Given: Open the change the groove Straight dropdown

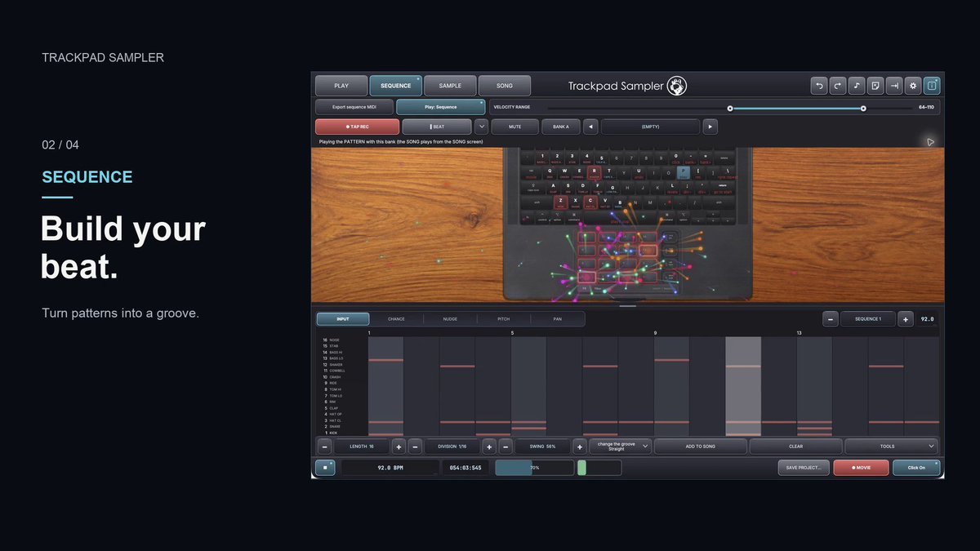Looking at the screenshot, I should (x=621, y=447).
